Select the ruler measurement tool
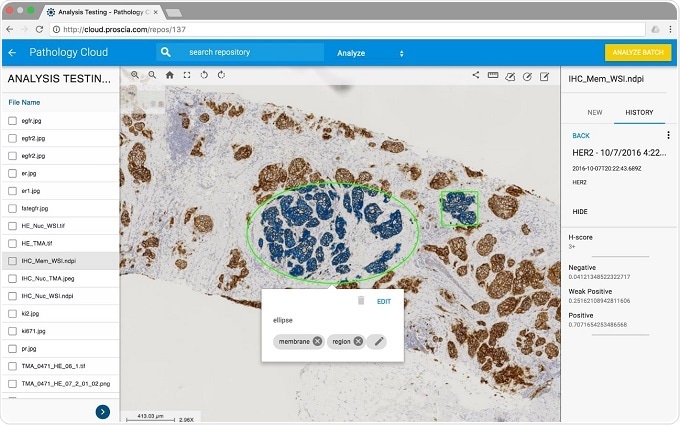This screenshot has width=680, height=425. point(493,75)
